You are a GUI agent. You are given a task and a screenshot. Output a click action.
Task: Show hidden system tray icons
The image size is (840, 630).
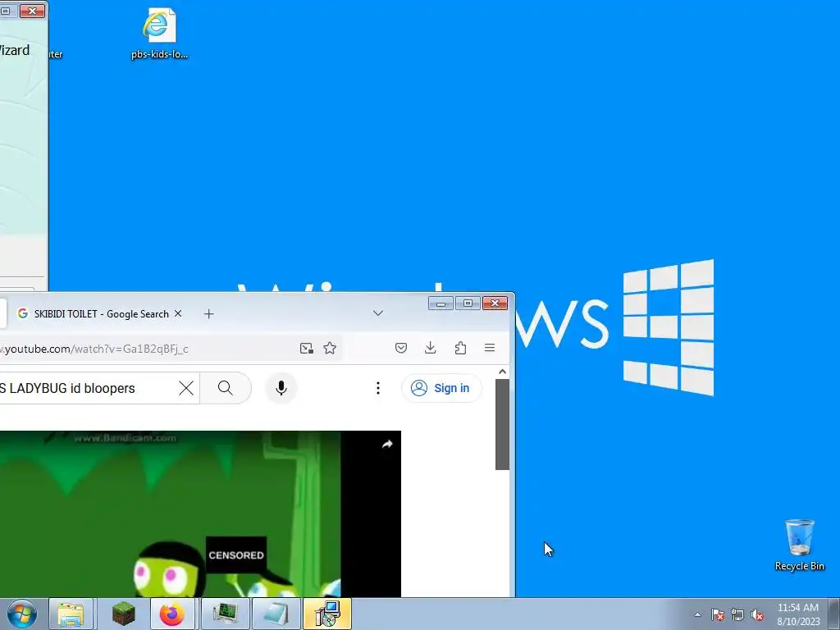(697, 614)
